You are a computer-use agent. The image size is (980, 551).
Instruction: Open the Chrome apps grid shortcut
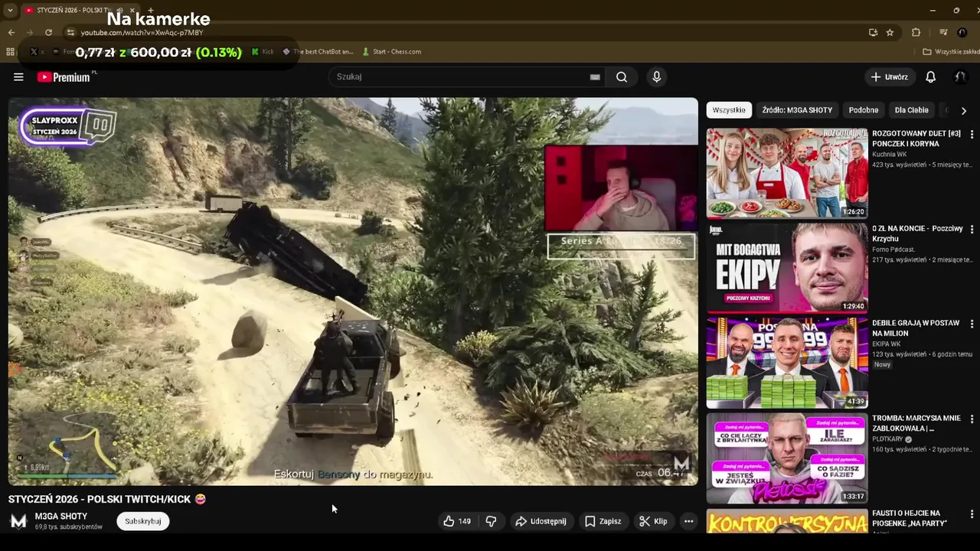[10, 52]
